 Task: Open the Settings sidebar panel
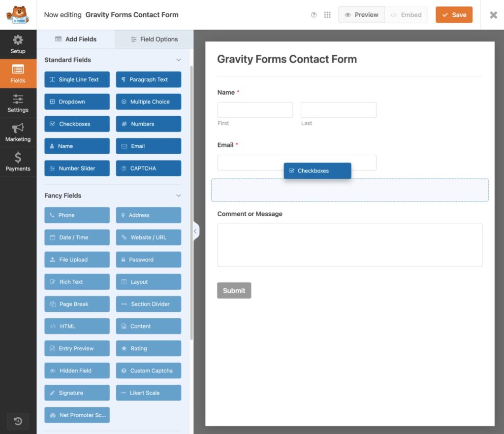click(18, 103)
